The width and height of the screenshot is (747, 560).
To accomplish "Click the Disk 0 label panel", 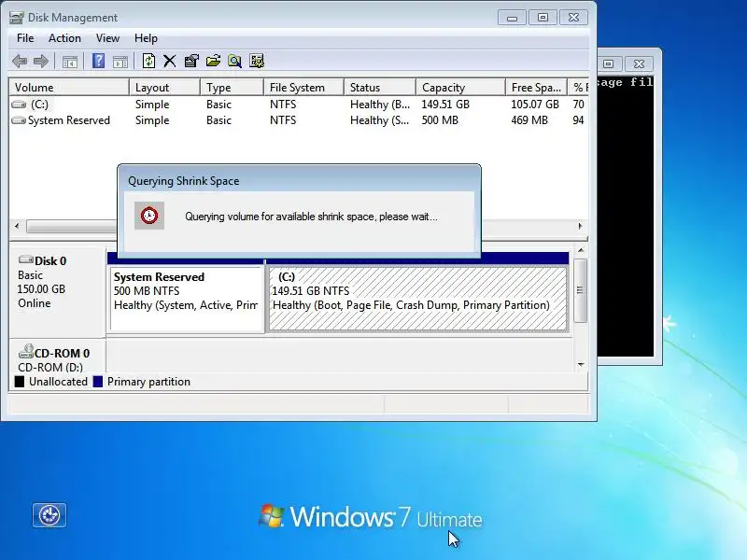I will point(57,290).
